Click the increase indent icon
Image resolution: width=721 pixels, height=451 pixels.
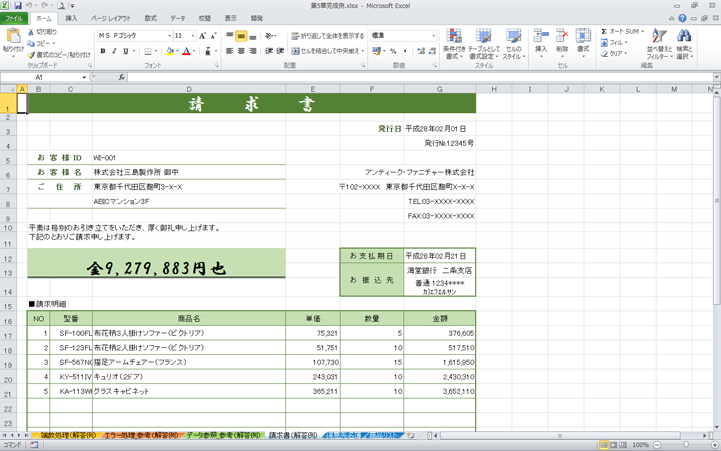280,51
